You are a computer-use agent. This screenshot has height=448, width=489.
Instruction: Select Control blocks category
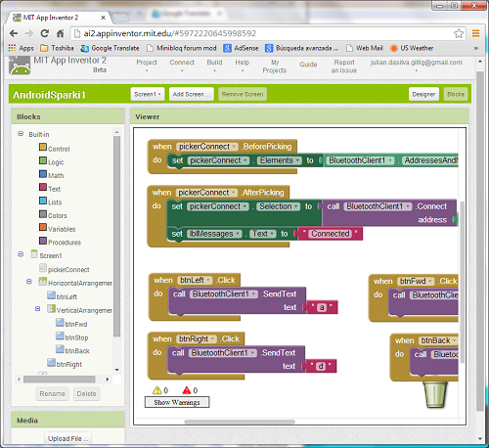pyautogui.click(x=55, y=149)
